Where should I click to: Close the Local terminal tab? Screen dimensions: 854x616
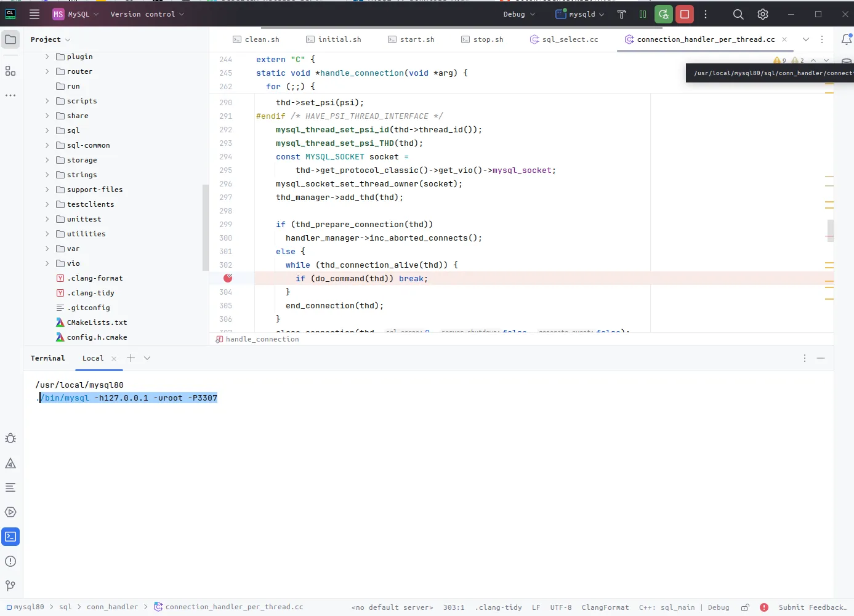click(114, 358)
